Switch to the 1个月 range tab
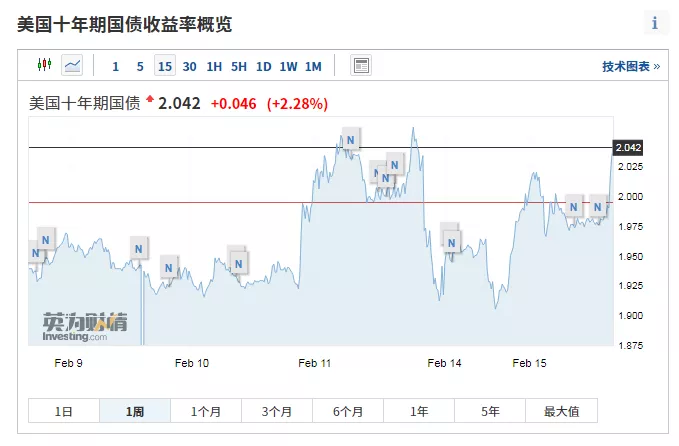The height and width of the screenshot is (446, 679). click(206, 411)
